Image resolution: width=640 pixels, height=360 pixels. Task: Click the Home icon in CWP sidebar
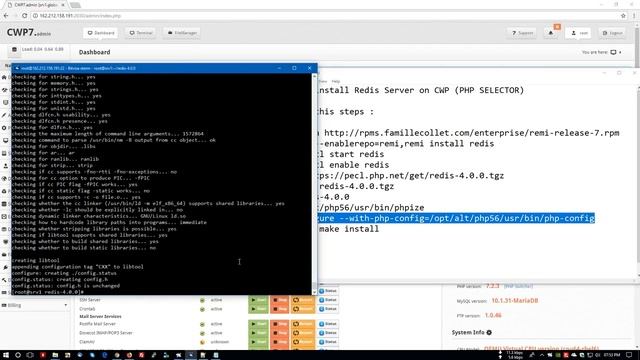4,77
